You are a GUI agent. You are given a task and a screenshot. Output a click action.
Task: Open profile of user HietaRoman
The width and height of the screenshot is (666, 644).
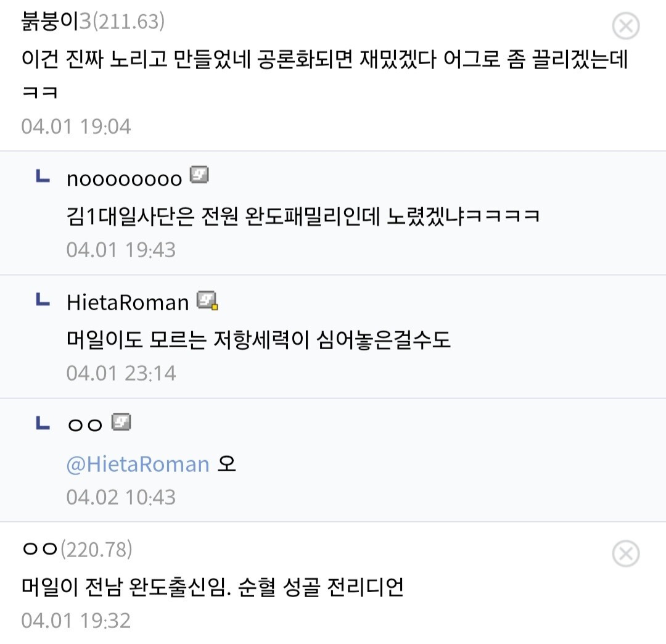128,302
